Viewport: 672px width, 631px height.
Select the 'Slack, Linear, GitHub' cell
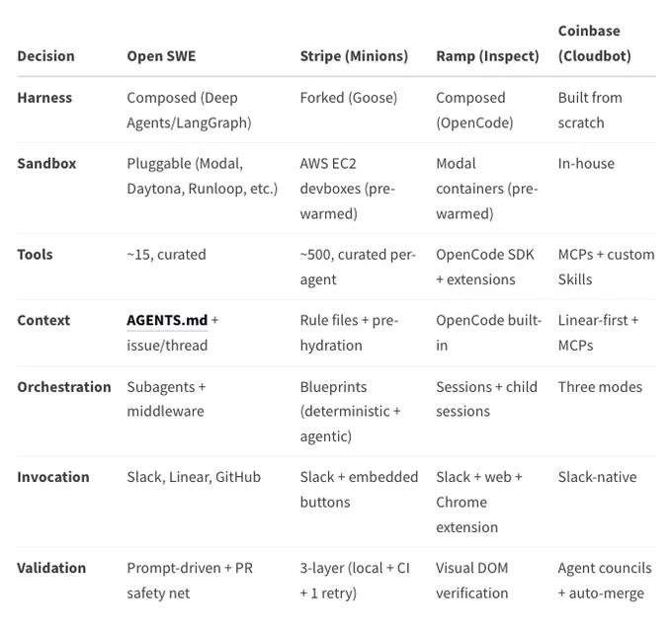pos(194,477)
